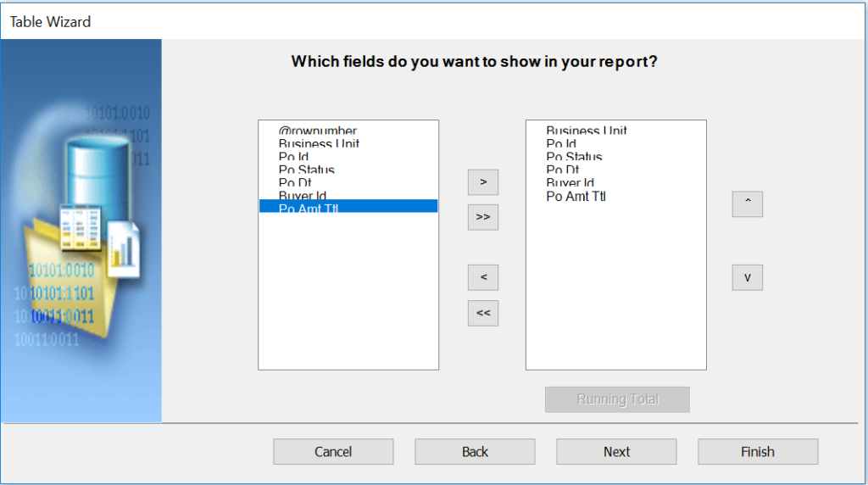This screenshot has height=485, width=868.
Task: Select Po Dt in chosen fields list
Action: coord(563,170)
